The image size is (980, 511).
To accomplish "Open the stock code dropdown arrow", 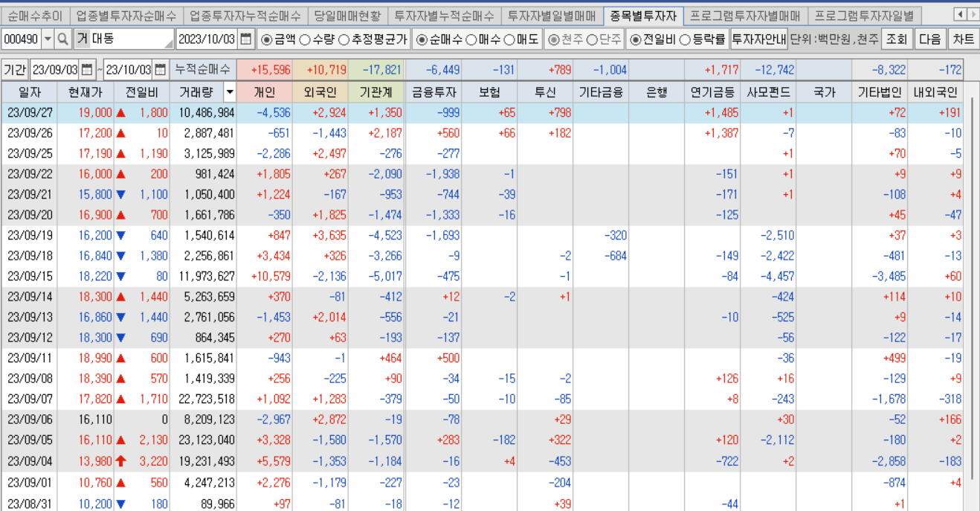I will [48, 39].
